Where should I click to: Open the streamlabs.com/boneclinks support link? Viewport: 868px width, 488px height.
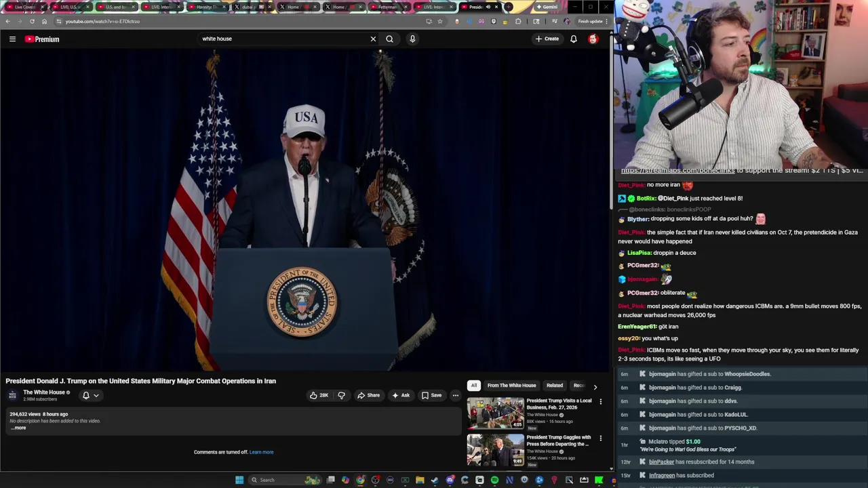pos(677,170)
